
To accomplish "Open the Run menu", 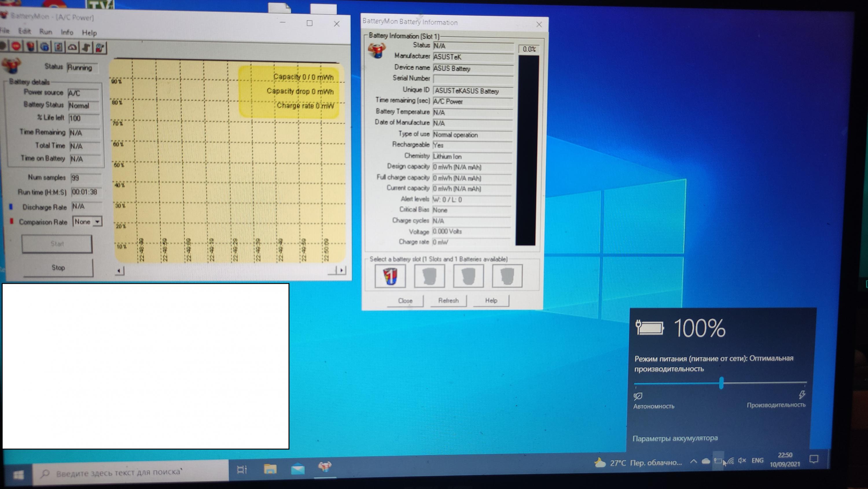I will (x=45, y=32).
